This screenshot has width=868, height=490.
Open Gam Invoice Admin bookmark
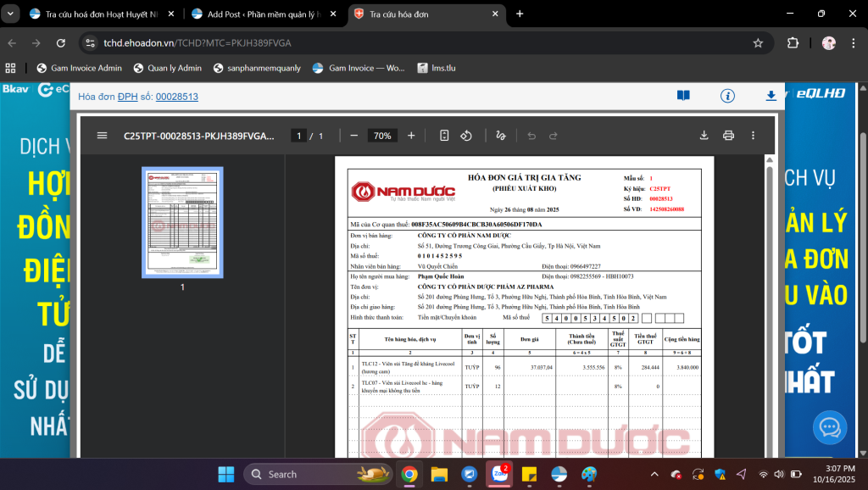tap(80, 68)
